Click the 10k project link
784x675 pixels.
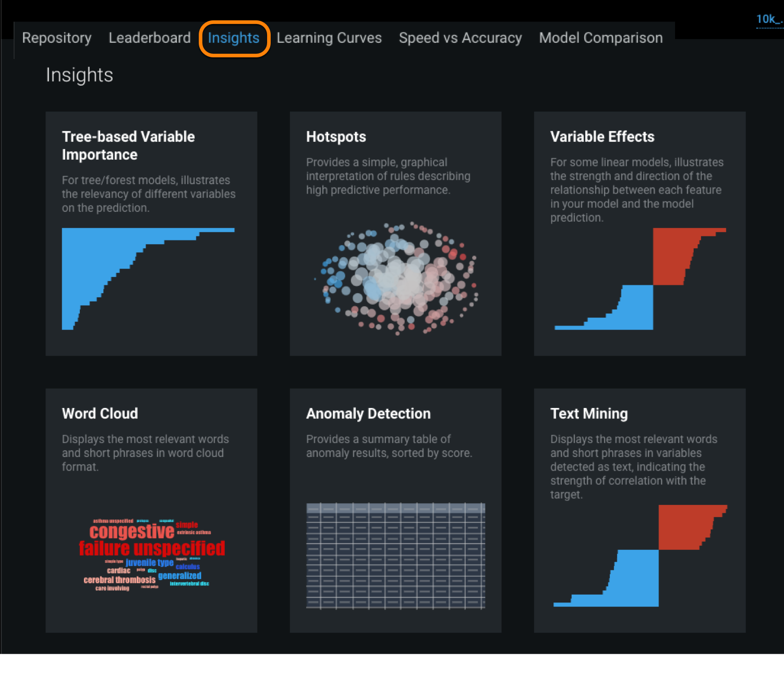tap(769, 19)
